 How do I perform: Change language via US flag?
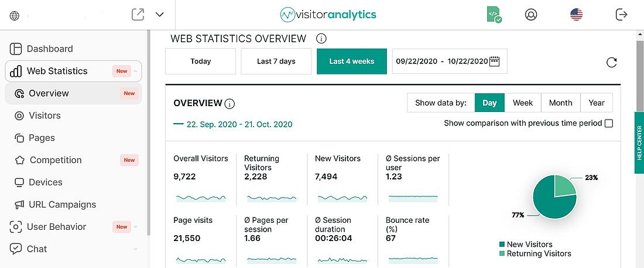(x=577, y=15)
